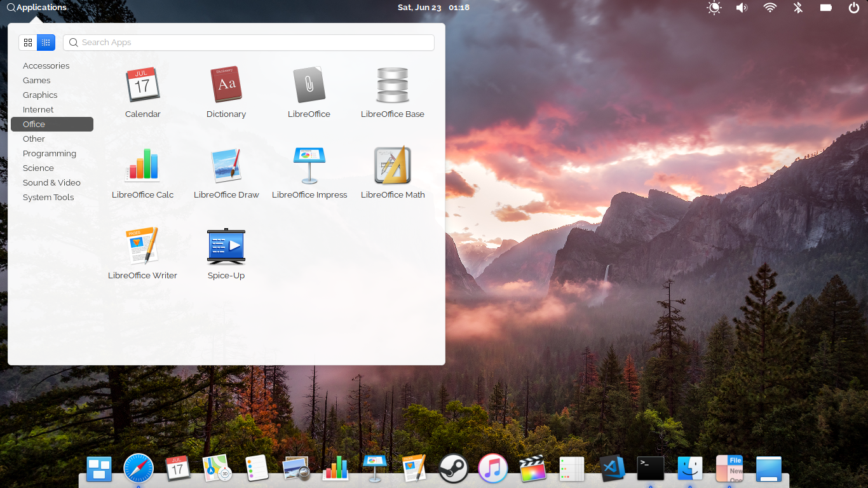Screen dimensions: 868x488
Task: Launch the Spice-Up presentation app
Action: [x=226, y=254]
